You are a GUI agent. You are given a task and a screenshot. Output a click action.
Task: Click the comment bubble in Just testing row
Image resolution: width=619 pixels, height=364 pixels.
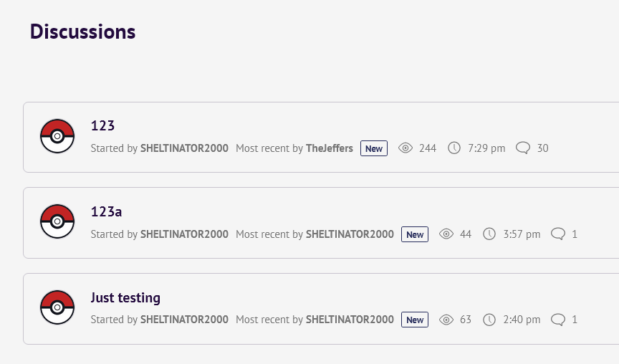pos(558,320)
